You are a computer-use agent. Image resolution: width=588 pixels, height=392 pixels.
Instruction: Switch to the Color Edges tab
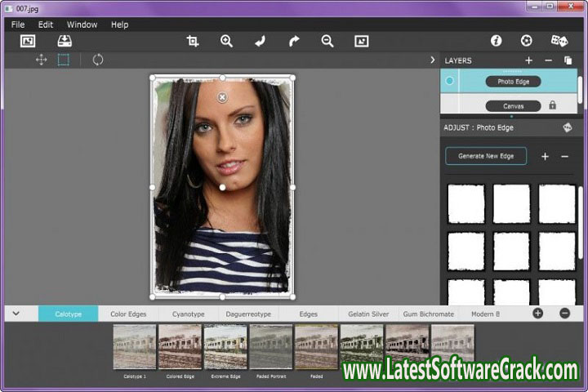coord(128,314)
